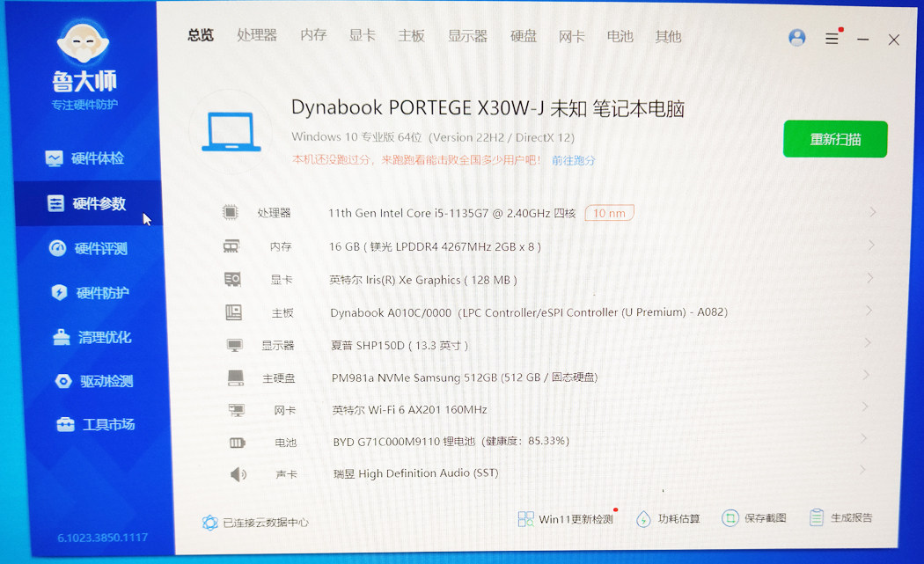Switch to the 内存 tab
This screenshot has height=564, width=924.
[313, 35]
